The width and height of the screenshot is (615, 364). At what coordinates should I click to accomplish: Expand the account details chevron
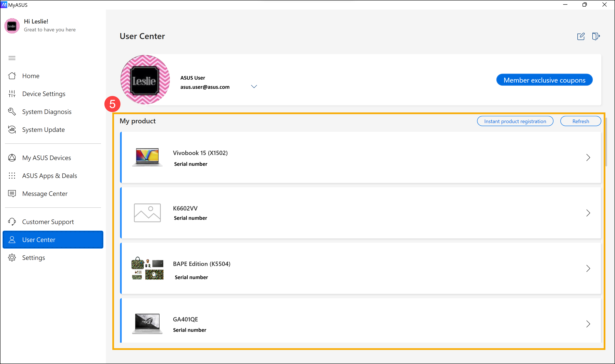pos(254,87)
